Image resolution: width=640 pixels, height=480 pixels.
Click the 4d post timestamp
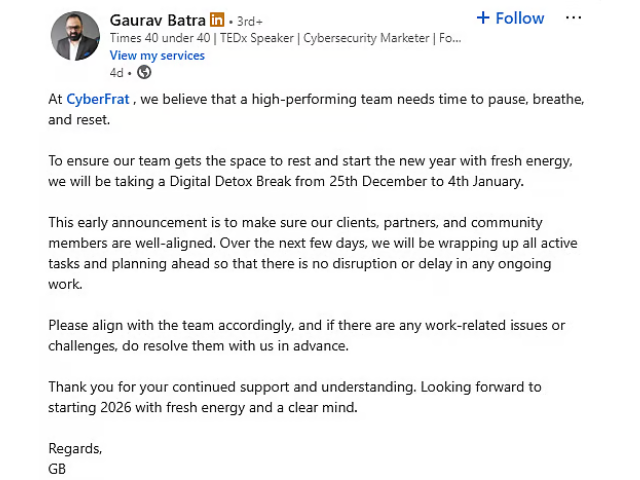tap(118, 72)
